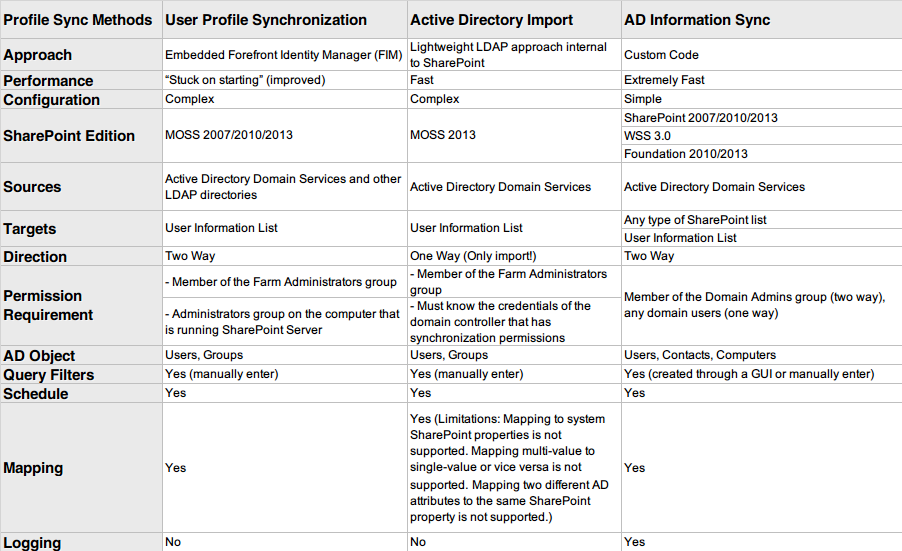Screen dimensions: 902x551
Task: Select the 'Profile Sync Methods' header cell
Action: point(81,20)
